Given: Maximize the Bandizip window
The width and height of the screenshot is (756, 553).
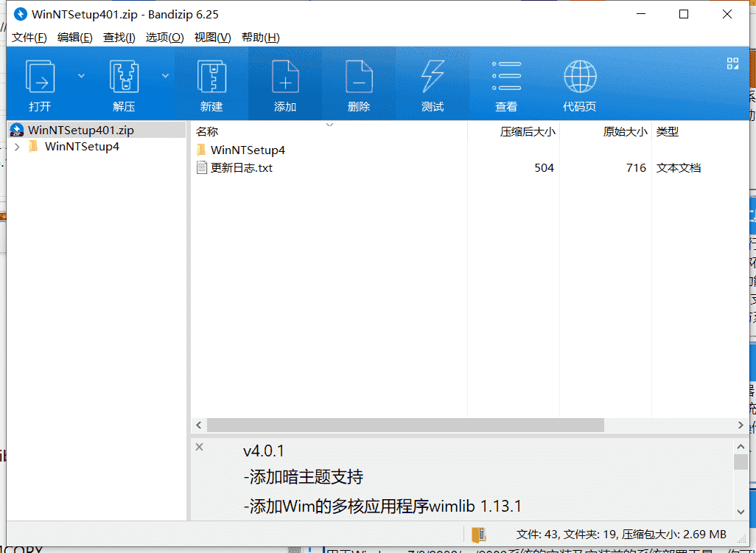Looking at the screenshot, I should pyautogui.click(x=684, y=15).
